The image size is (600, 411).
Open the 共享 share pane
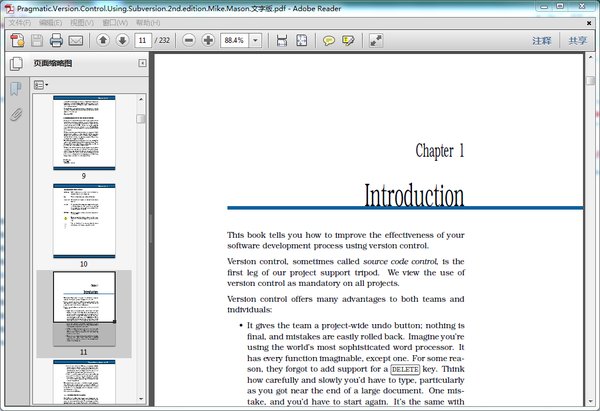(x=577, y=41)
